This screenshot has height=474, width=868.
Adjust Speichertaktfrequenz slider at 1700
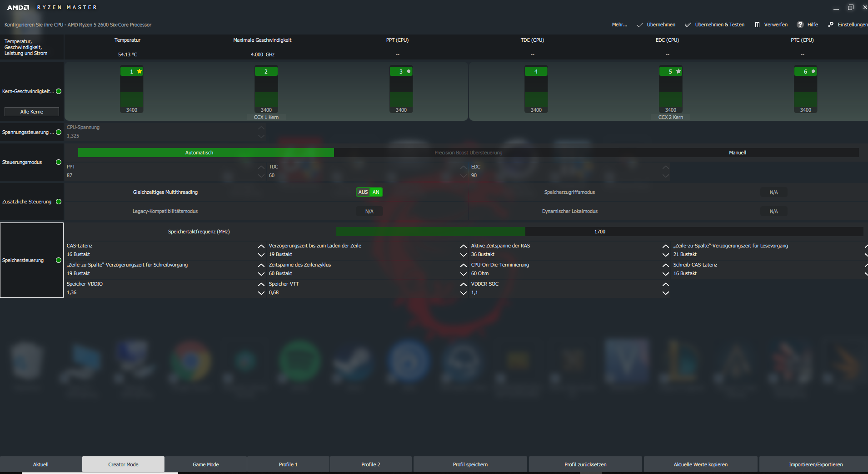[600, 232]
